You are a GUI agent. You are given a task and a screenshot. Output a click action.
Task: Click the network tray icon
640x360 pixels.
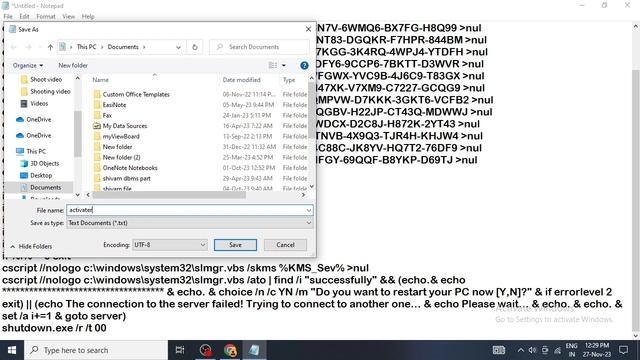tap(558, 350)
